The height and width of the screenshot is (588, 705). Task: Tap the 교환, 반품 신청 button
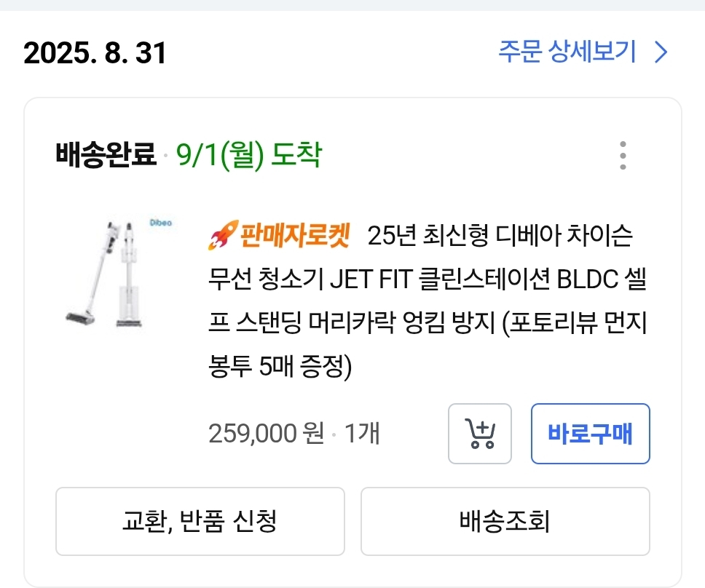point(200,521)
